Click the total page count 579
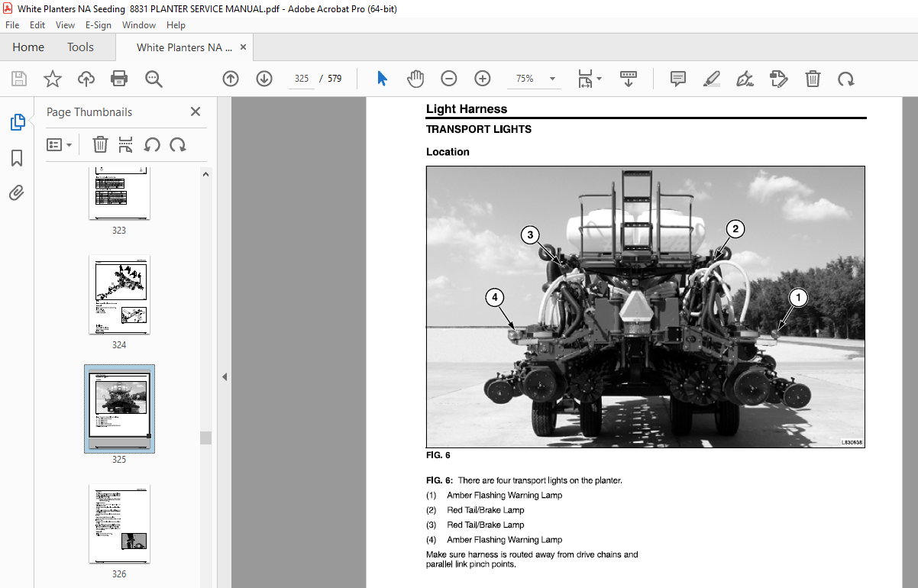The height and width of the screenshot is (588, 918). (x=335, y=79)
